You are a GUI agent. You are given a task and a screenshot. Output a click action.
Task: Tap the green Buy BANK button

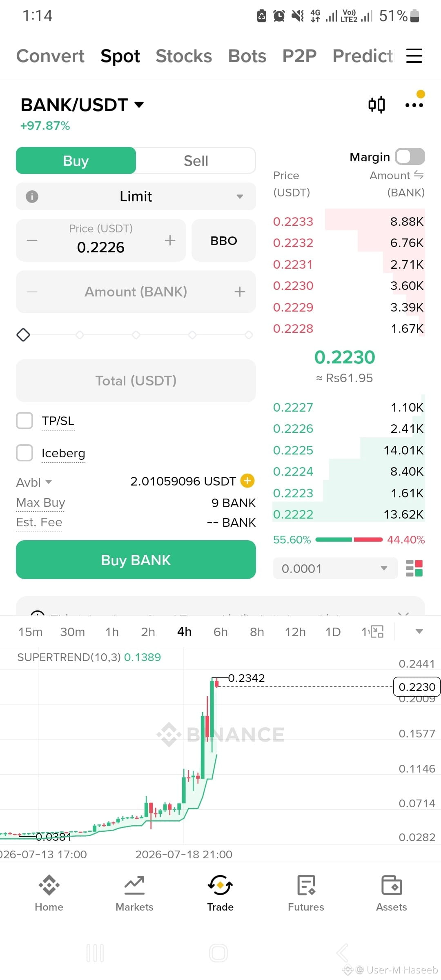tap(136, 559)
